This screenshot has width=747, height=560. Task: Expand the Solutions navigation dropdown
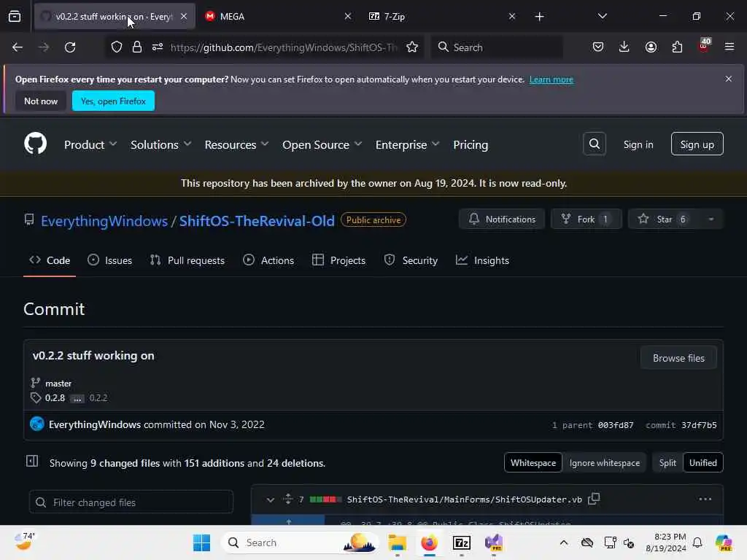click(161, 144)
